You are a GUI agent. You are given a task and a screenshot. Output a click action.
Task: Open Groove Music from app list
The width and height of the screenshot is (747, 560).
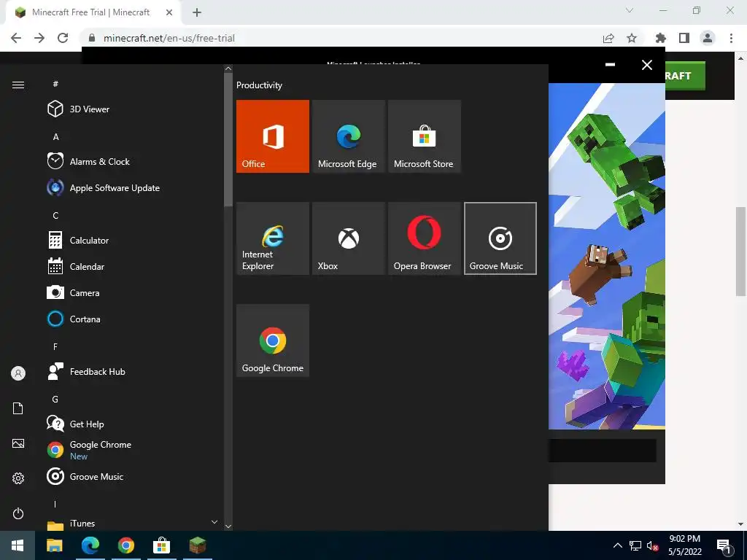tap(133, 477)
